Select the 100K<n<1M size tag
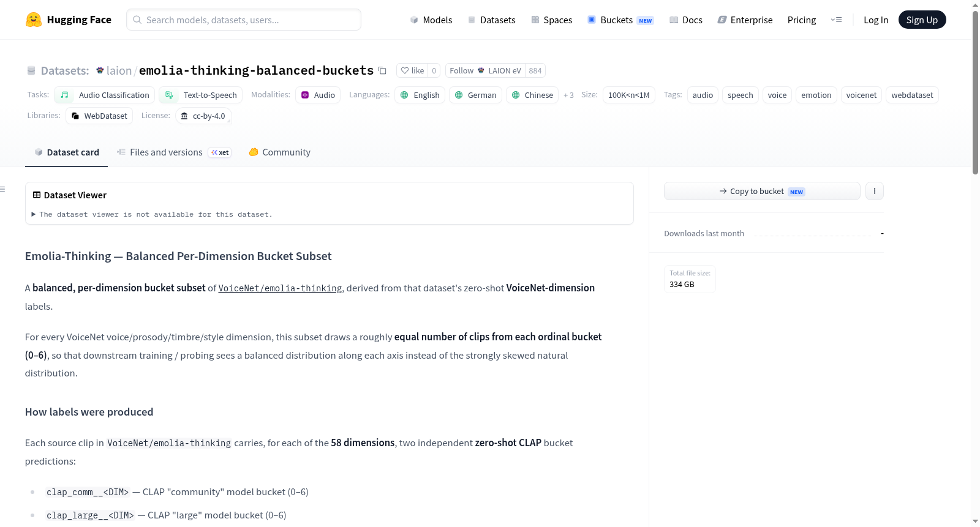The height and width of the screenshot is (527, 980). click(x=629, y=95)
